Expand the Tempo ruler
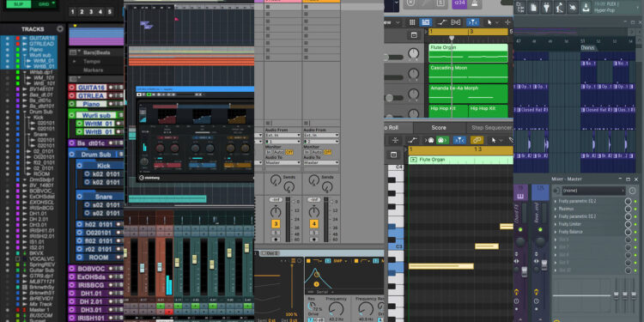Screen dimensions: 644x322 pos(75,61)
